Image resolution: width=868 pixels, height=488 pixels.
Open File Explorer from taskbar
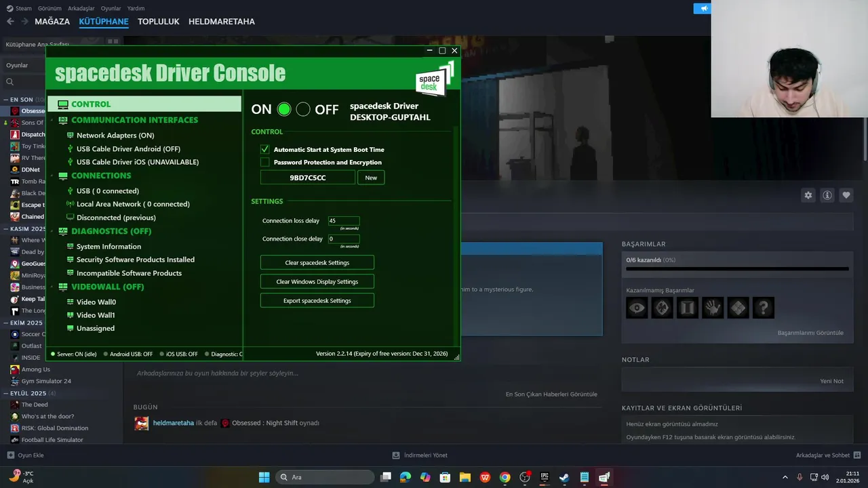point(465,477)
